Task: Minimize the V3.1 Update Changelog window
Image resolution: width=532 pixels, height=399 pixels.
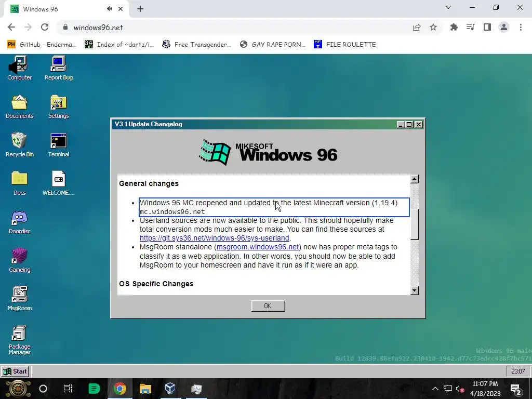Action: point(401,125)
